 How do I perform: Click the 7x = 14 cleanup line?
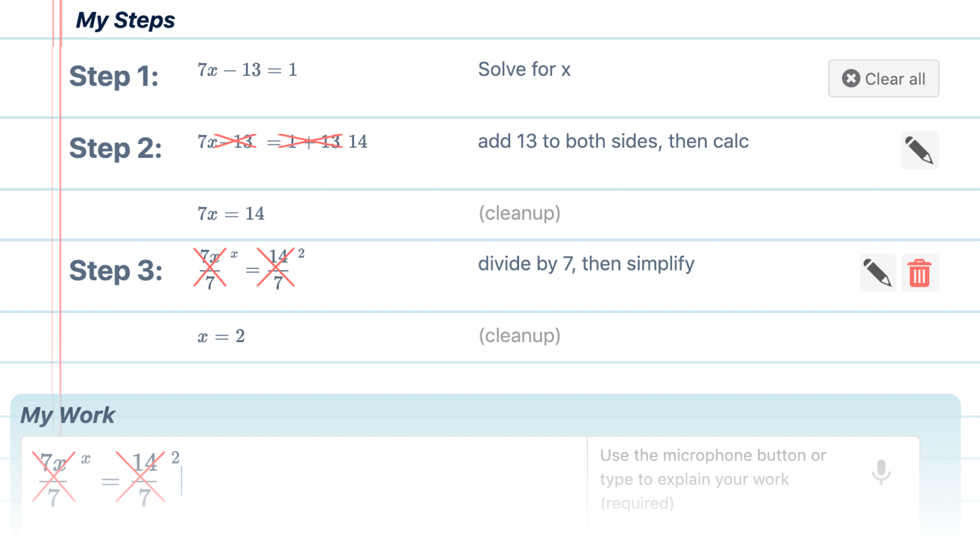click(x=230, y=213)
